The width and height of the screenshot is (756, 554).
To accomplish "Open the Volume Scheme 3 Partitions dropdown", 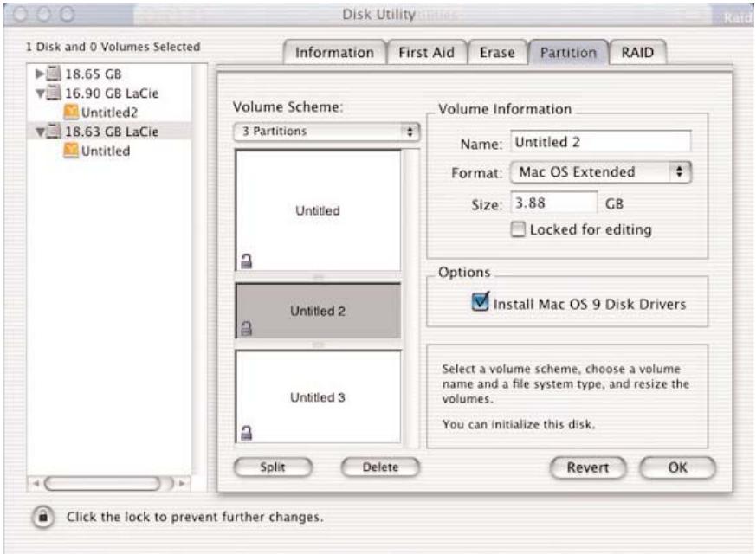I will tap(326, 132).
